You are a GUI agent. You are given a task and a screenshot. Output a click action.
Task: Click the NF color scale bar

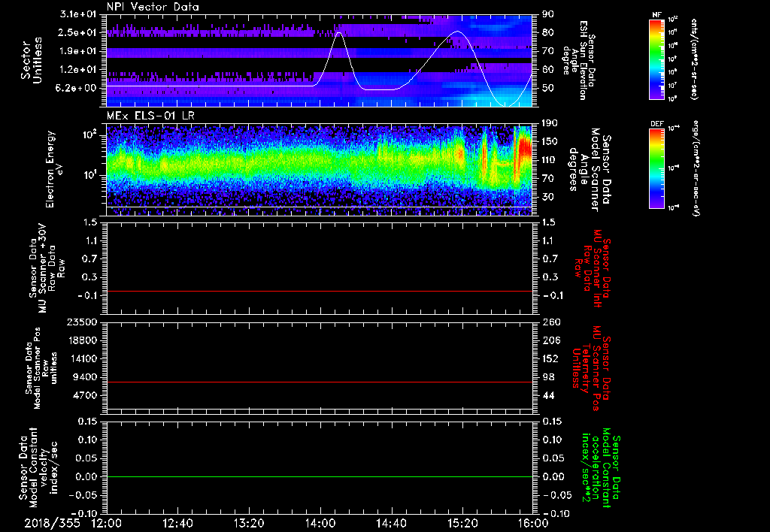click(656, 60)
